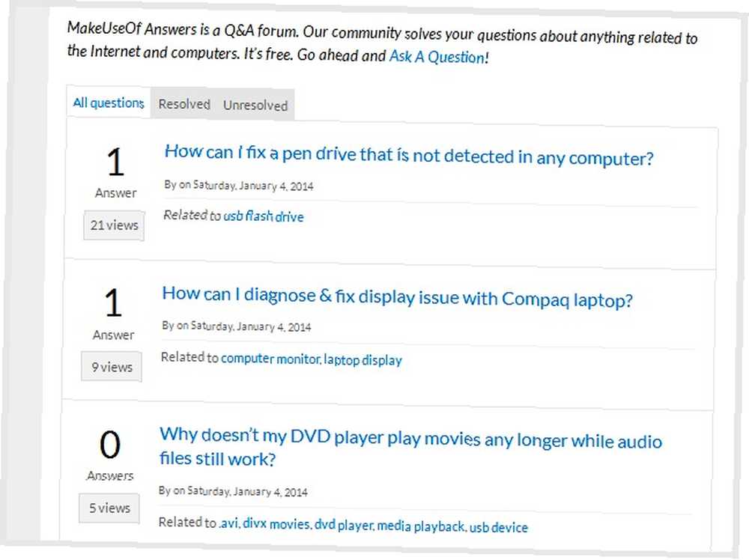
Task: Open the pen drive not detected question
Action: pyautogui.click(x=409, y=156)
